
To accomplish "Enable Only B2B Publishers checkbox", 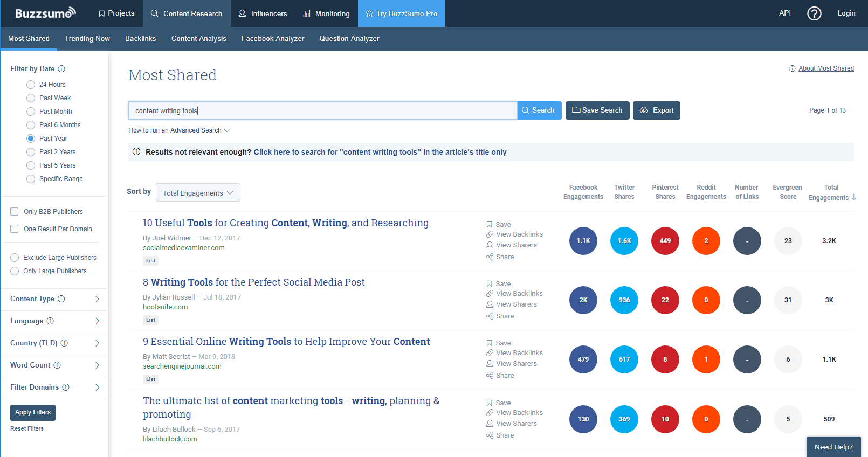I will coord(15,212).
